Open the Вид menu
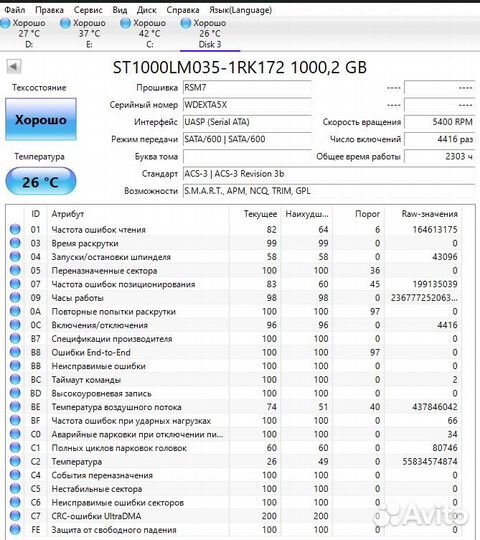The height and width of the screenshot is (540, 480). click(x=119, y=10)
